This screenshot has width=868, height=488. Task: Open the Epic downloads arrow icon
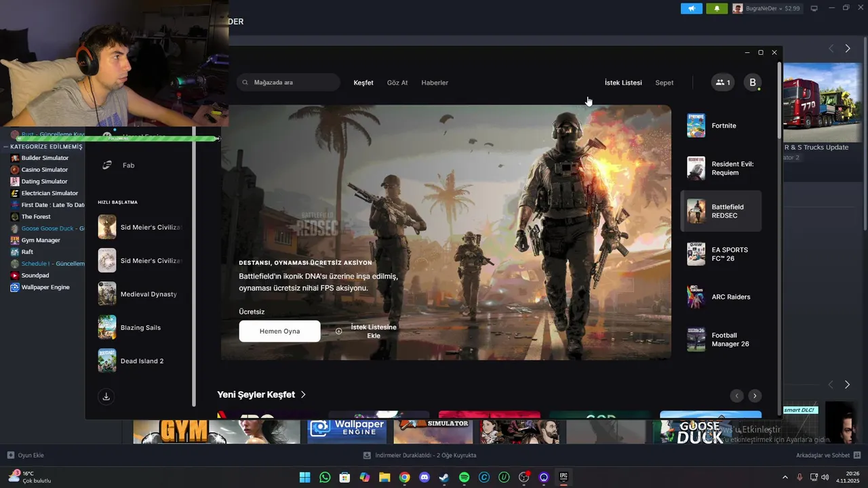106,396
